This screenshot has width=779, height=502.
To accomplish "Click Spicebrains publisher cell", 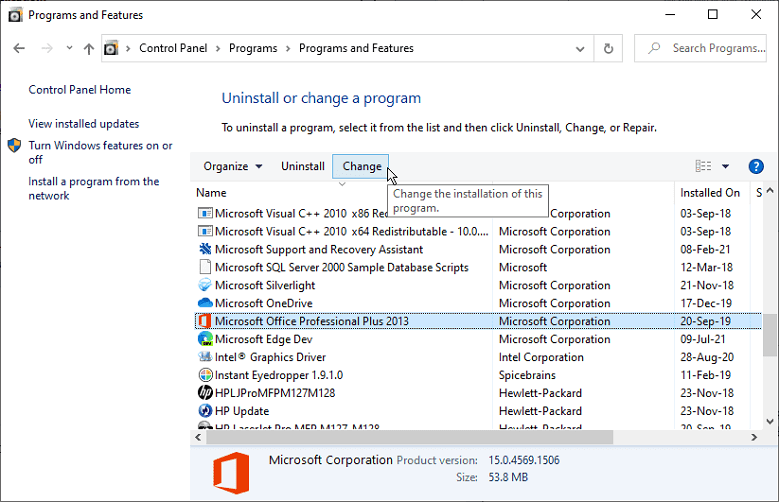I will tap(527, 375).
